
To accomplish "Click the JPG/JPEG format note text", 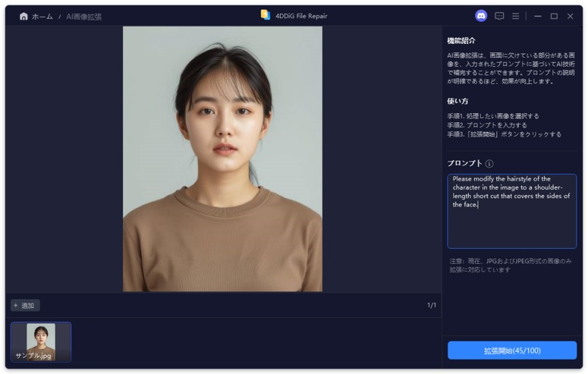I will click(510, 265).
